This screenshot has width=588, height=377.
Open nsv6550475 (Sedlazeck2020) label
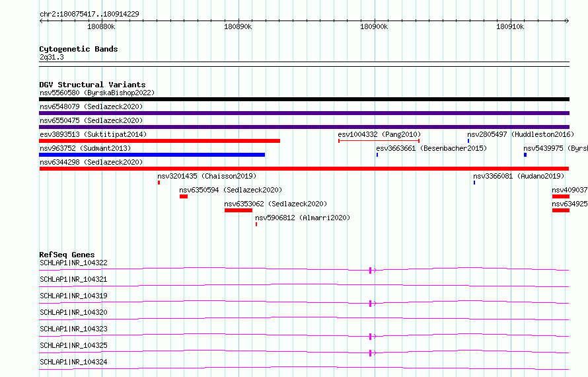91,120
